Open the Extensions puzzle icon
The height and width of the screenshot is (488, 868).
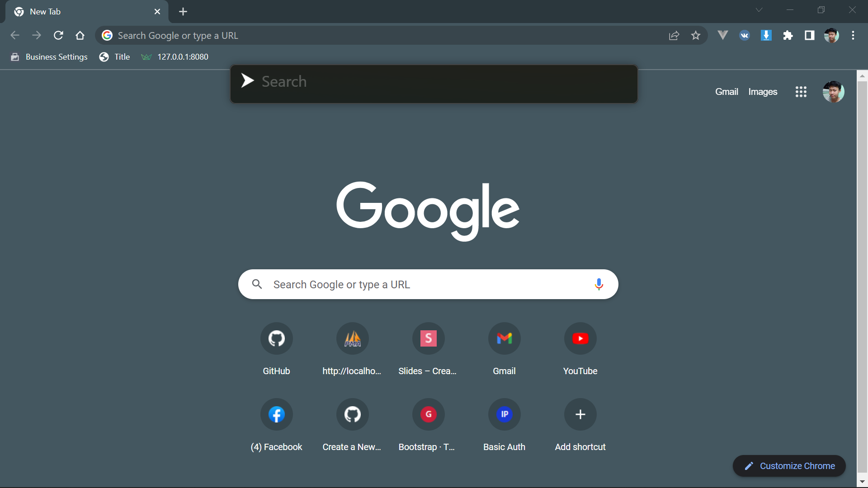788,35
